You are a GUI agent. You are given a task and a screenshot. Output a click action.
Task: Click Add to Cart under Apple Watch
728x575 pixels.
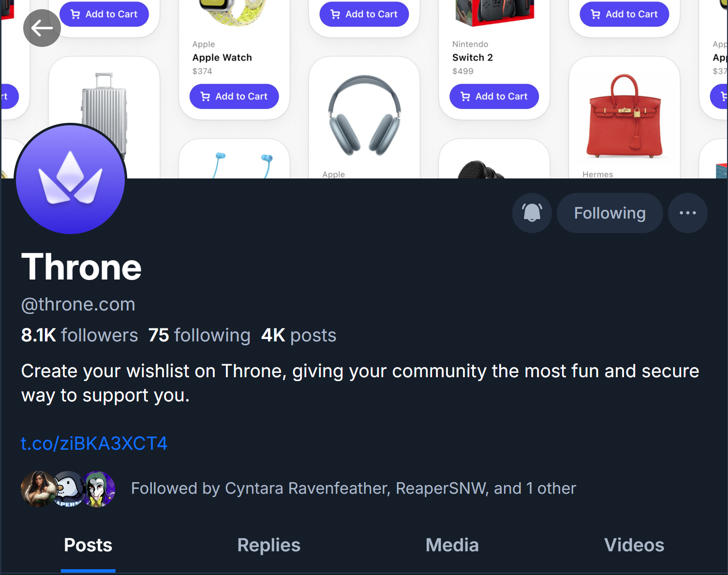[x=234, y=96]
